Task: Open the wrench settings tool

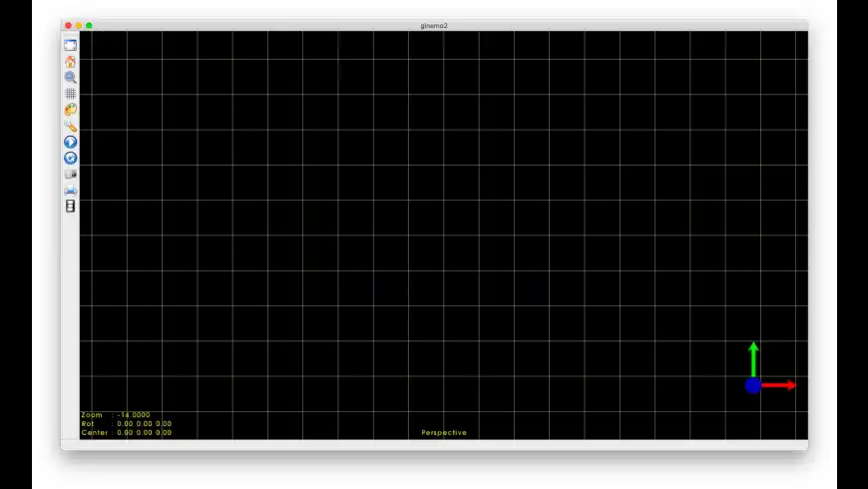Action: [70, 126]
